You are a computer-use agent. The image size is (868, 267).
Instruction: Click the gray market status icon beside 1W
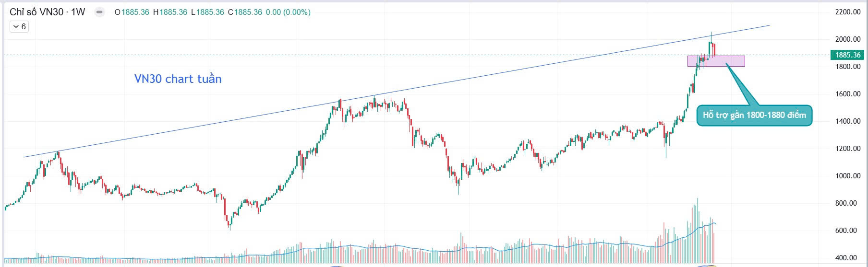(99, 12)
